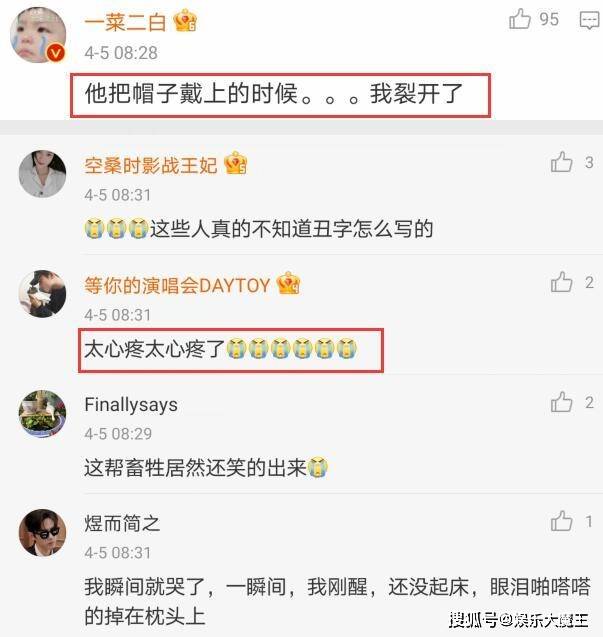This screenshot has width=603, height=637.
Task: Like 空桑时影战王妃's reply
Action: pyautogui.click(x=562, y=162)
